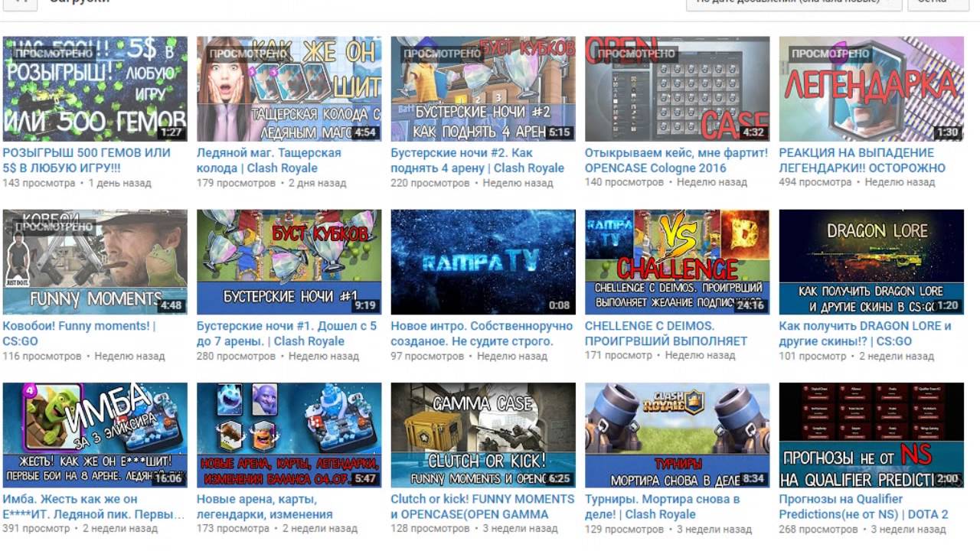Click title Ковобои! Funny moments! CS:GO
The width and height of the screenshot is (980, 551).
80,334
